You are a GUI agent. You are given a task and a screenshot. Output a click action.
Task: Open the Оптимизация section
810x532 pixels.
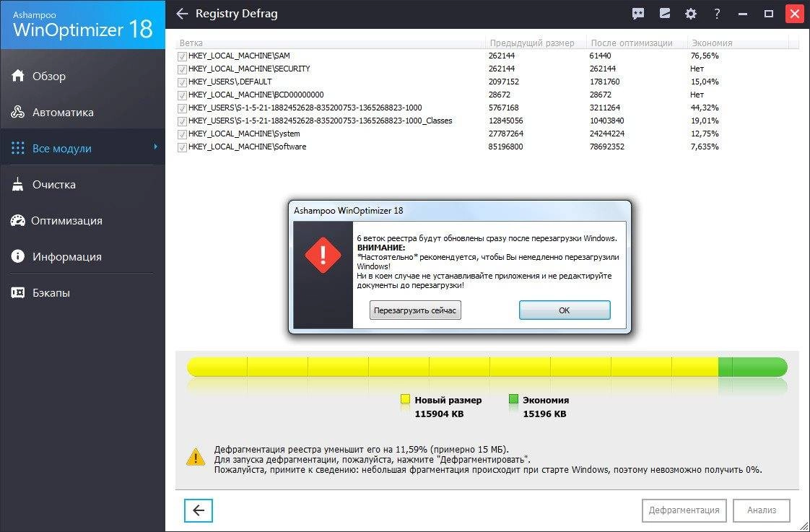click(82, 221)
